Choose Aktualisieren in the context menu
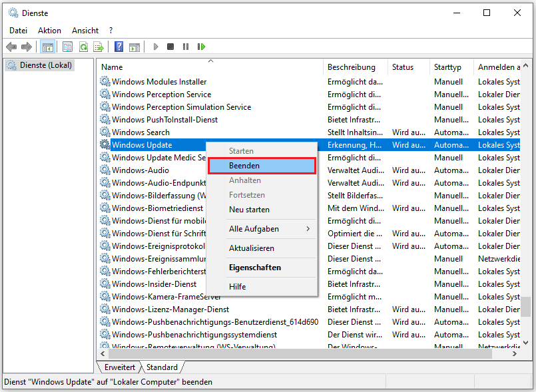 point(262,248)
